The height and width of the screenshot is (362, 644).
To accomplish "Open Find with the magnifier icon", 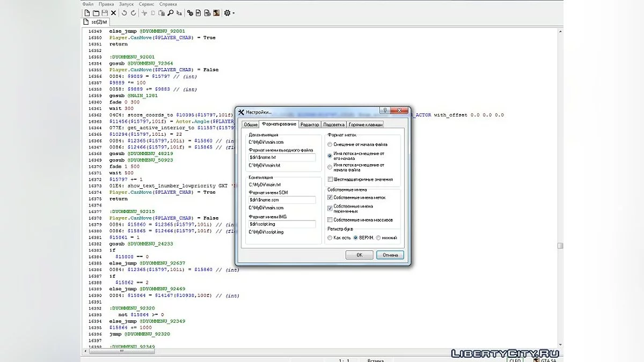I will pyautogui.click(x=171, y=13).
